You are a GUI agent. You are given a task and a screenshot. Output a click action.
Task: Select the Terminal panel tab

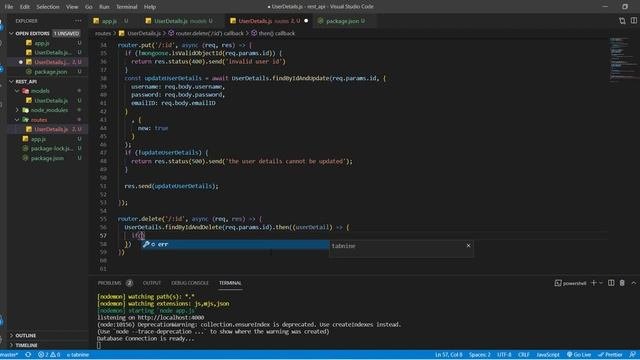tap(230, 283)
